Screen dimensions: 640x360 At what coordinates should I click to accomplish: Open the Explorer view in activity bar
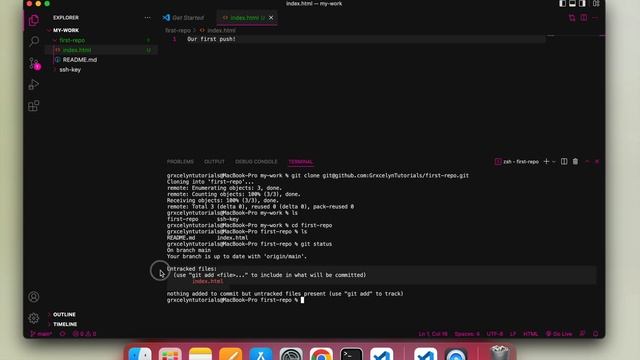coord(34,20)
